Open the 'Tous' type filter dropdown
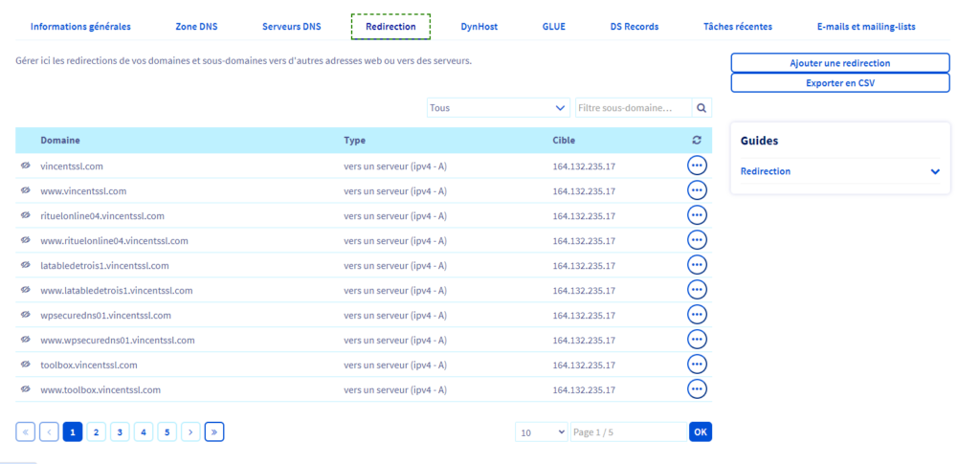The width and height of the screenshot is (980, 464). click(x=498, y=108)
